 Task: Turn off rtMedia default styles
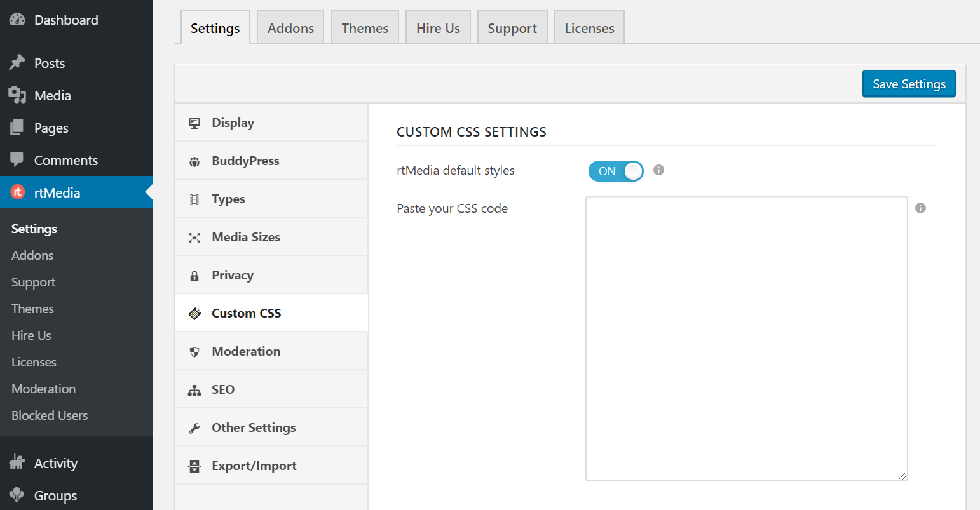coord(615,170)
